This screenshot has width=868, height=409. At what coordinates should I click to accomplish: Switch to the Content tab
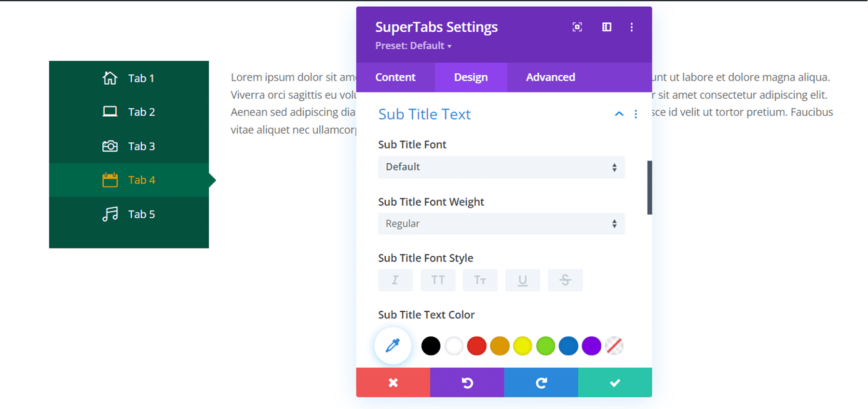(395, 77)
